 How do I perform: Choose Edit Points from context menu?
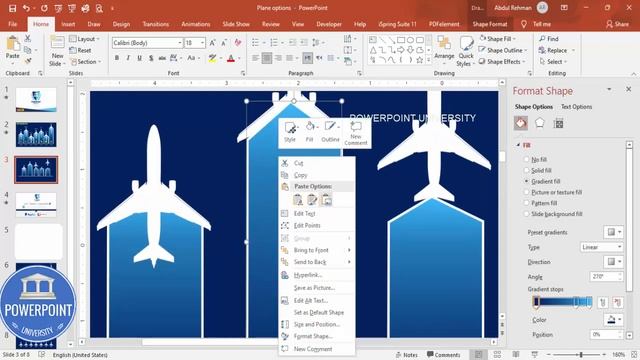point(317,225)
